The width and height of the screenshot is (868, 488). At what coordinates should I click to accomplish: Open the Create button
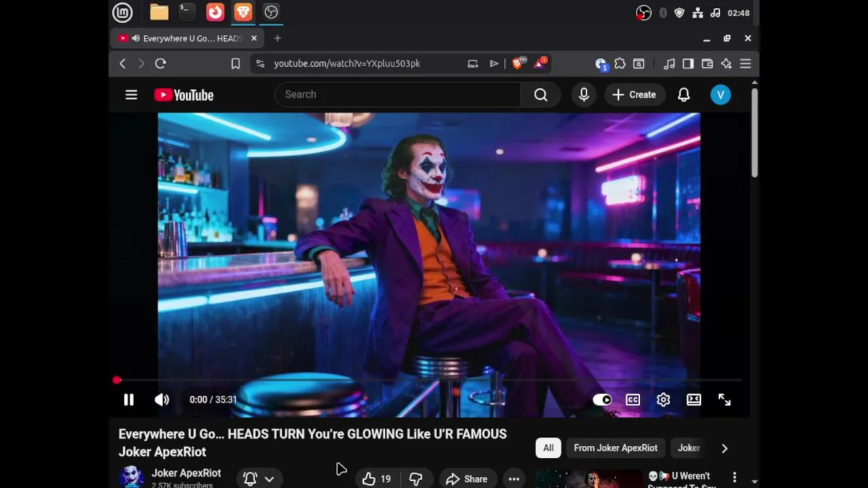click(634, 95)
